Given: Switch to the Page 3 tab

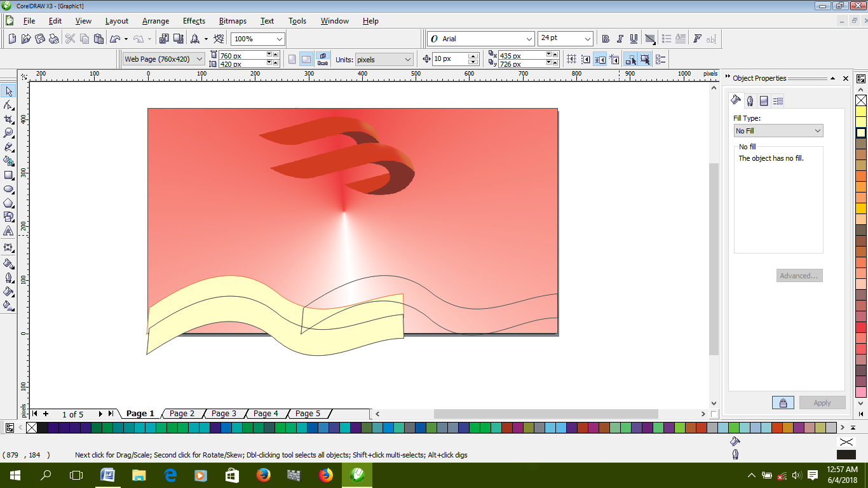Looking at the screenshot, I should (224, 413).
